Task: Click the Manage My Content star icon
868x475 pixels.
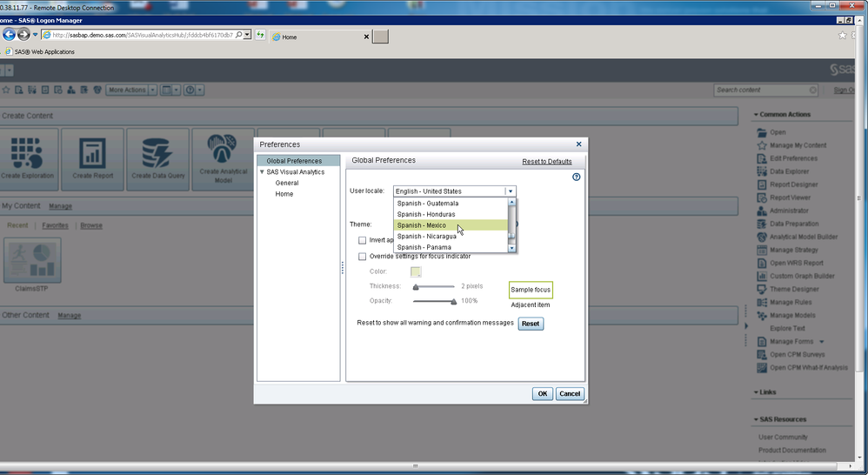Action: [762, 145]
